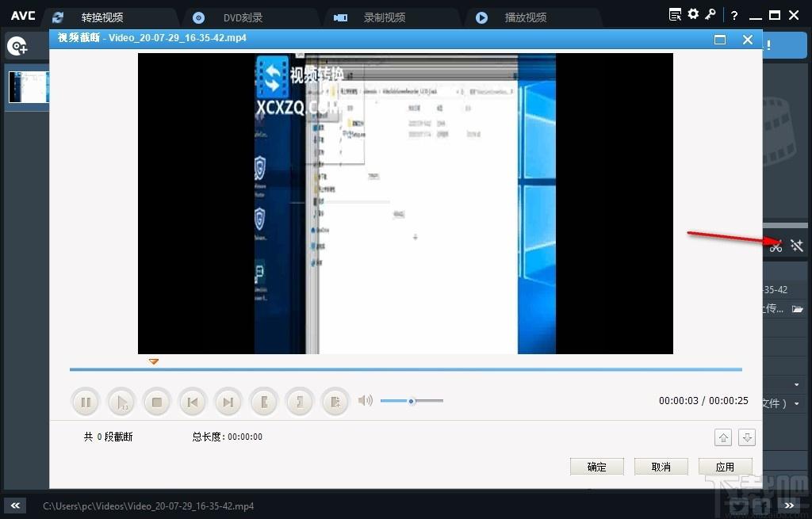This screenshot has height=519, width=812.
Task: Open help via the question mark icon
Action: point(733,16)
